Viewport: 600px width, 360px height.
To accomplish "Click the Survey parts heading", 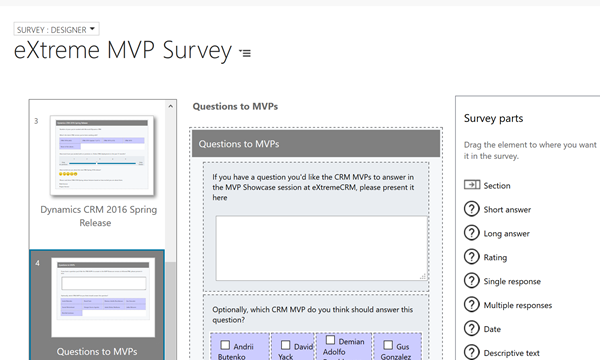I will click(x=493, y=118).
